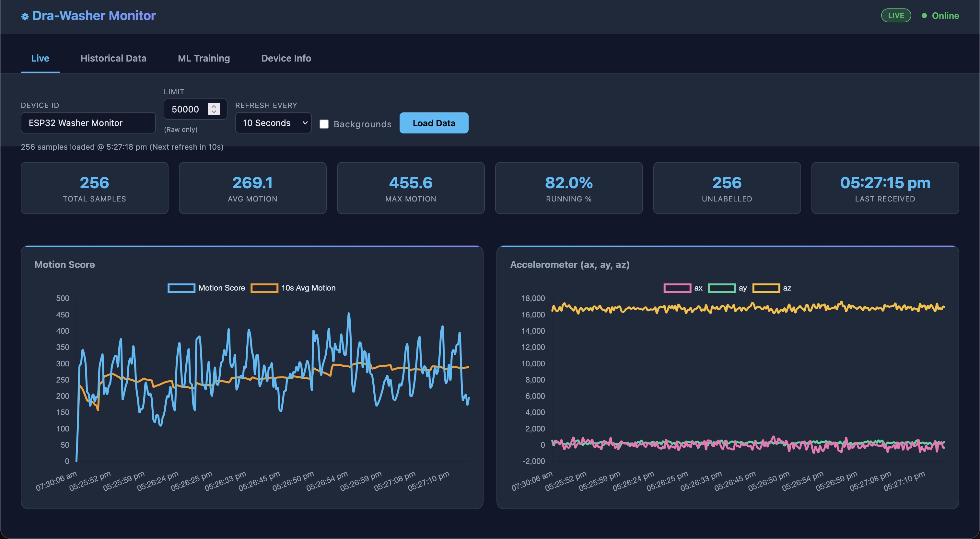
Task: Select the Running % stat card
Action: (568, 188)
